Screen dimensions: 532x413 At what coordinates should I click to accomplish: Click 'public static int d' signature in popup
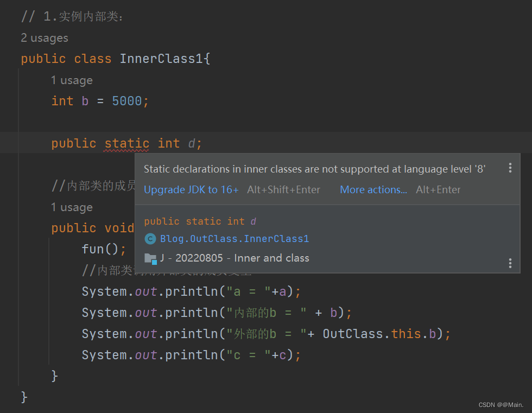point(200,221)
